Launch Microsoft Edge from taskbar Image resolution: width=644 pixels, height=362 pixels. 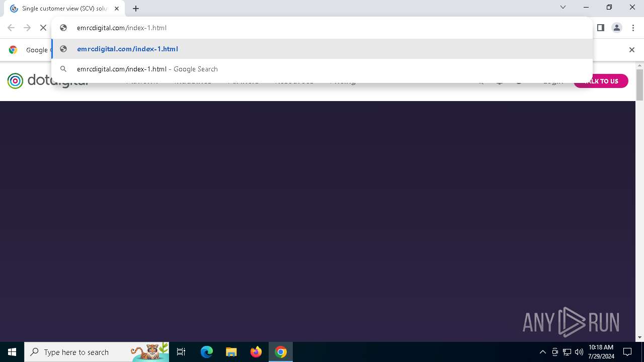(x=207, y=352)
